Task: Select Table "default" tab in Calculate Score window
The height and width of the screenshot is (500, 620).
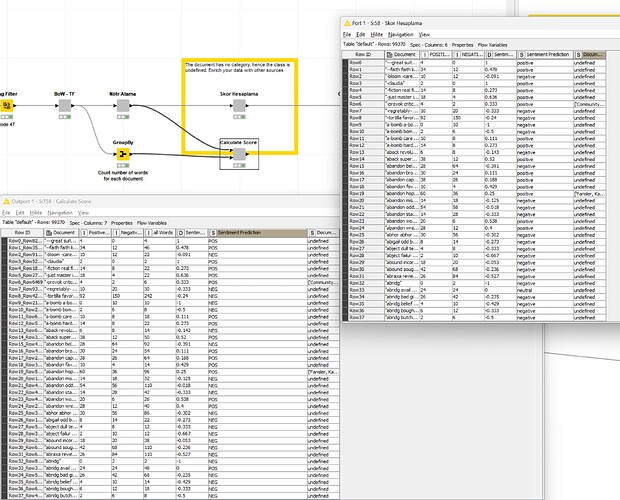Action: (x=33, y=223)
